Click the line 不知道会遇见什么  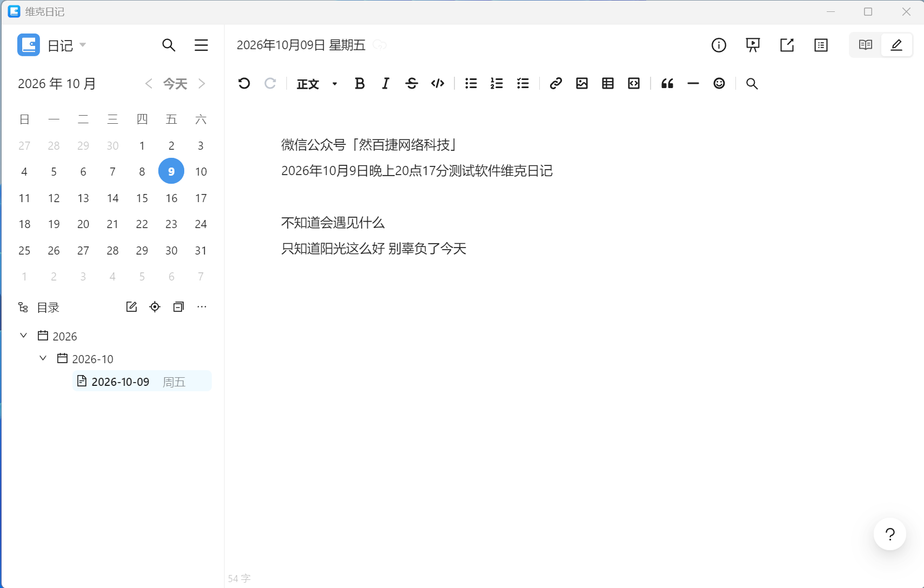click(333, 223)
